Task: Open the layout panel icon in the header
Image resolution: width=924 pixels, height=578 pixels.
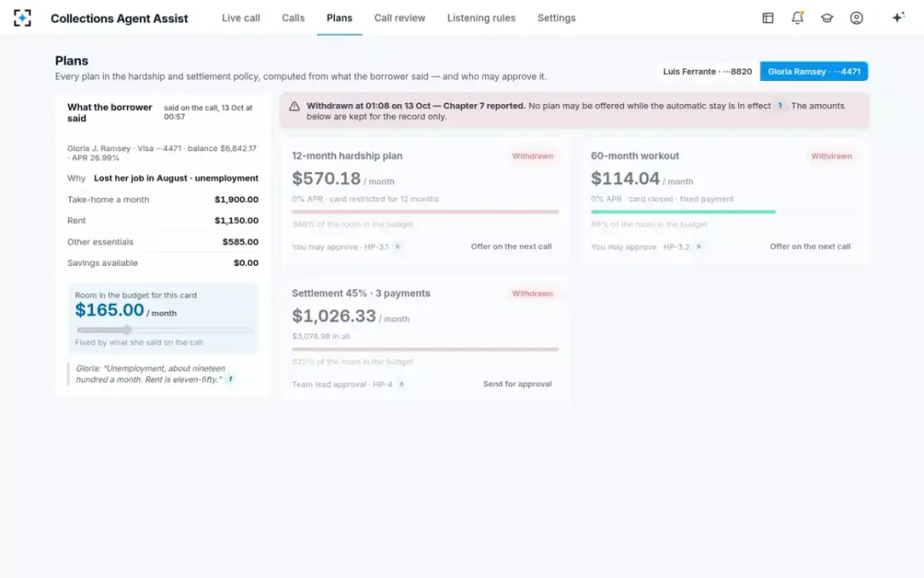Action: click(x=768, y=18)
